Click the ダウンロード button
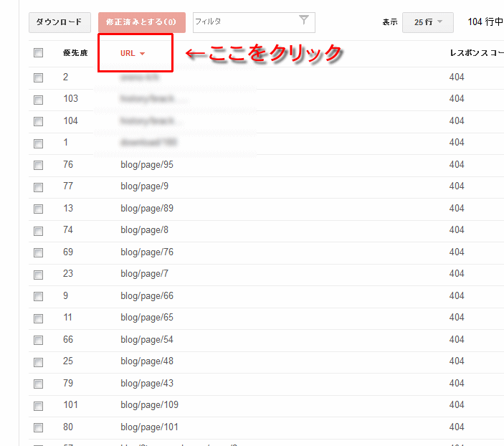The height and width of the screenshot is (446, 504). [60, 22]
